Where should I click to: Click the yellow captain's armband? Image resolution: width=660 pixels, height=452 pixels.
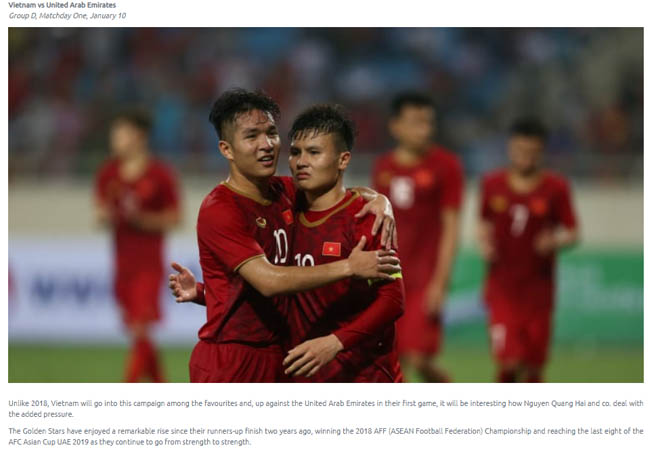(x=385, y=279)
